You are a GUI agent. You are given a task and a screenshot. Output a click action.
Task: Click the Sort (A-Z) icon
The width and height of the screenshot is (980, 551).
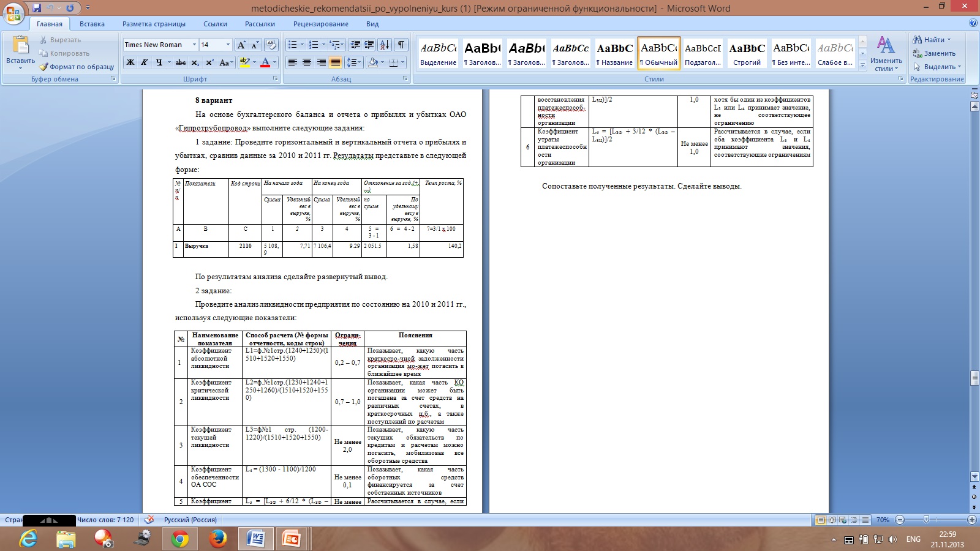point(384,45)
